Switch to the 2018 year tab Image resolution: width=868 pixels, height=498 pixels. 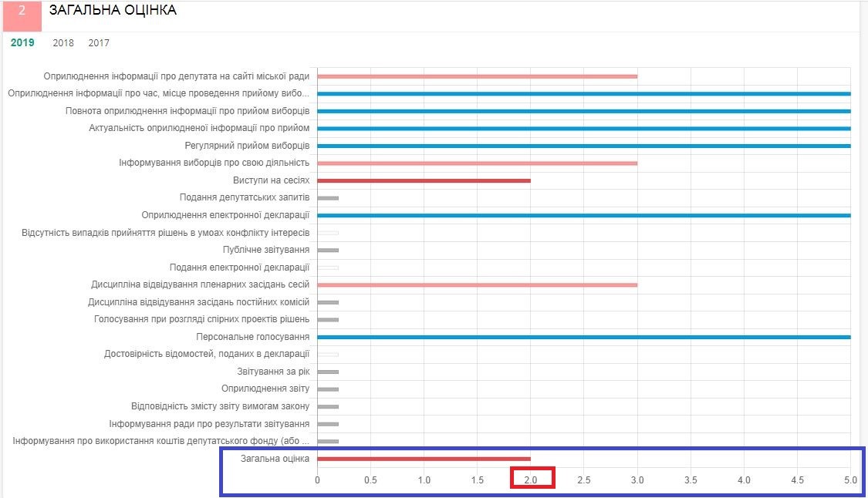63,43
